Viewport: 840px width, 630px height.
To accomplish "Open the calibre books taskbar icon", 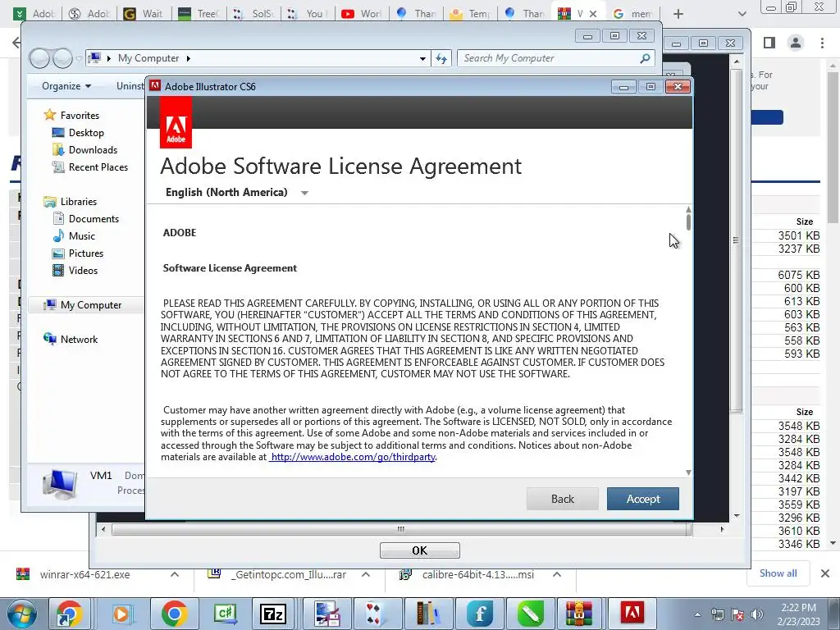I will 428,614.
